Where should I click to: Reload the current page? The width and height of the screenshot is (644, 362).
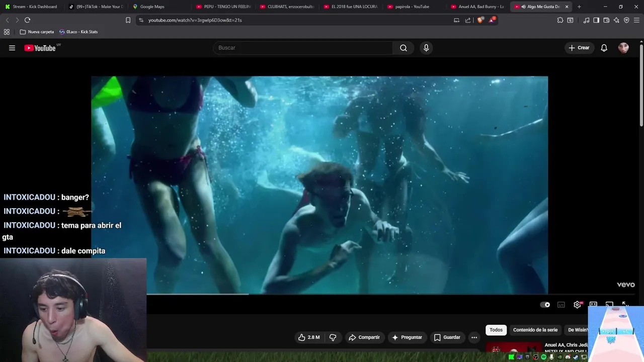27,20
